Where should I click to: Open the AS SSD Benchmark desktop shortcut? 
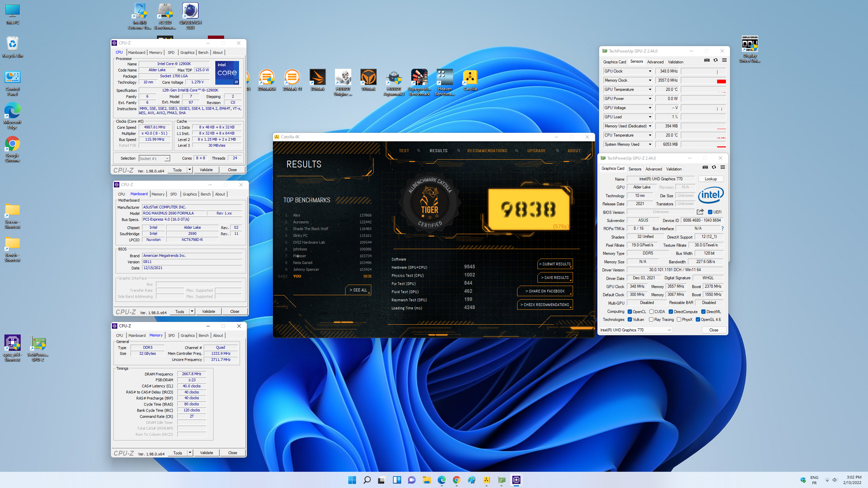165,16
